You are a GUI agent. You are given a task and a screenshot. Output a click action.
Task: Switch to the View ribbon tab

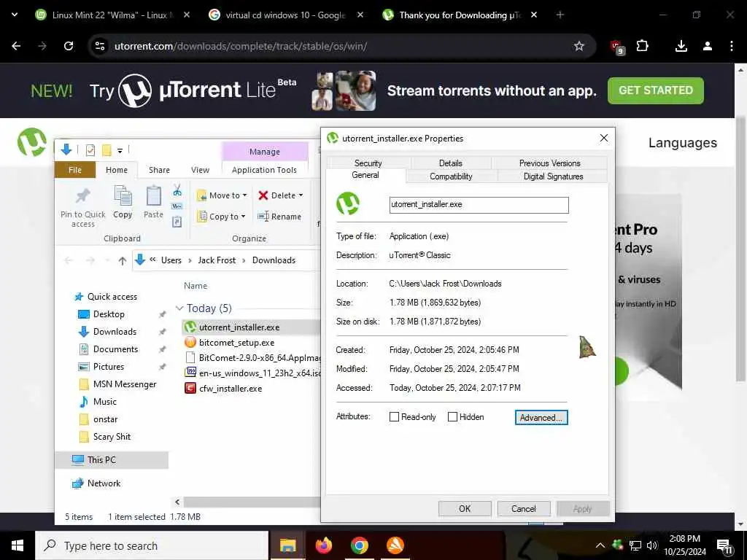click(200, 170)
